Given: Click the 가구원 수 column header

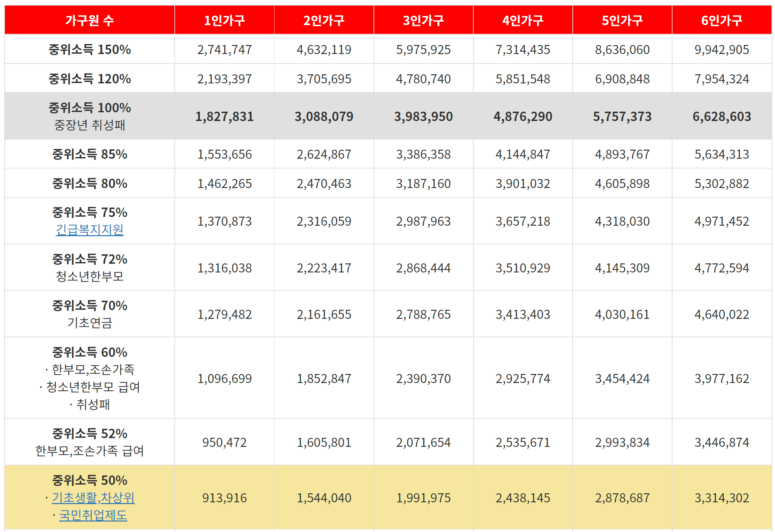Looking at the screenshot, I should click(90, 21).
